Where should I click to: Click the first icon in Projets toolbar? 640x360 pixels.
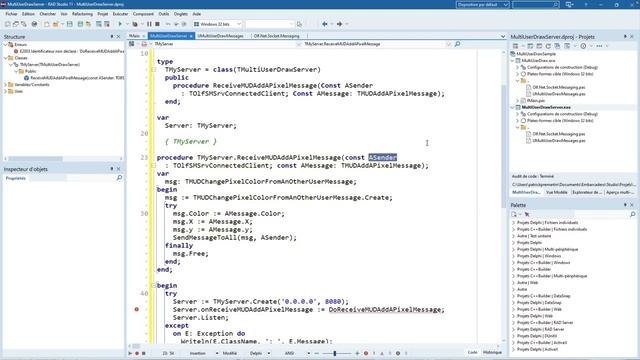[516, 46]
